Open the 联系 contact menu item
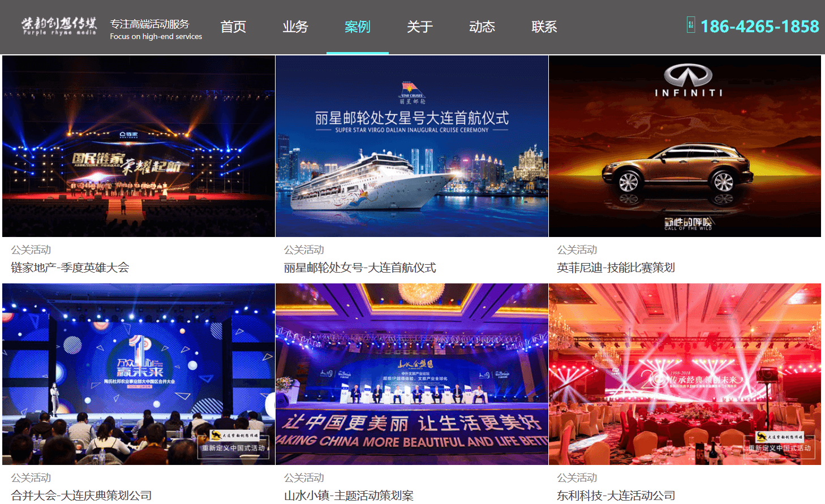Viewport: 825px width, 504px height. click(x=544, y=27)
